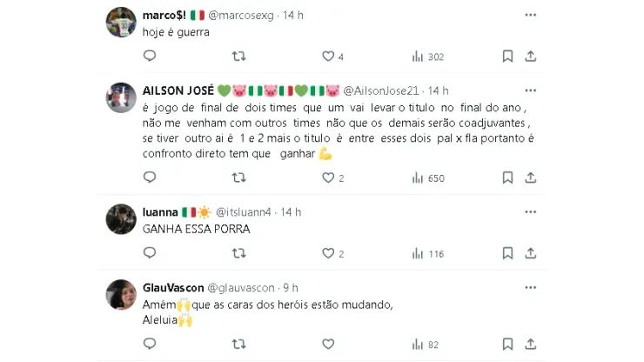644x362 pixels.
Task: Bookmark marco$!'s tweet
Action: pos(507,57)
